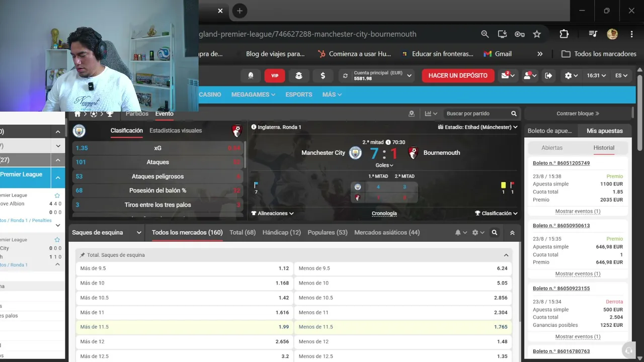Expand the Alineaciones section

(x=272, y=213)
